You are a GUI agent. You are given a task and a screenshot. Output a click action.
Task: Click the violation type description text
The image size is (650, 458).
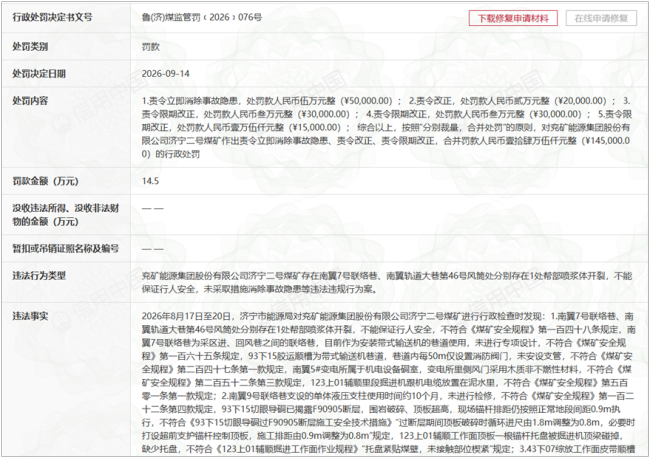point(386,282)
